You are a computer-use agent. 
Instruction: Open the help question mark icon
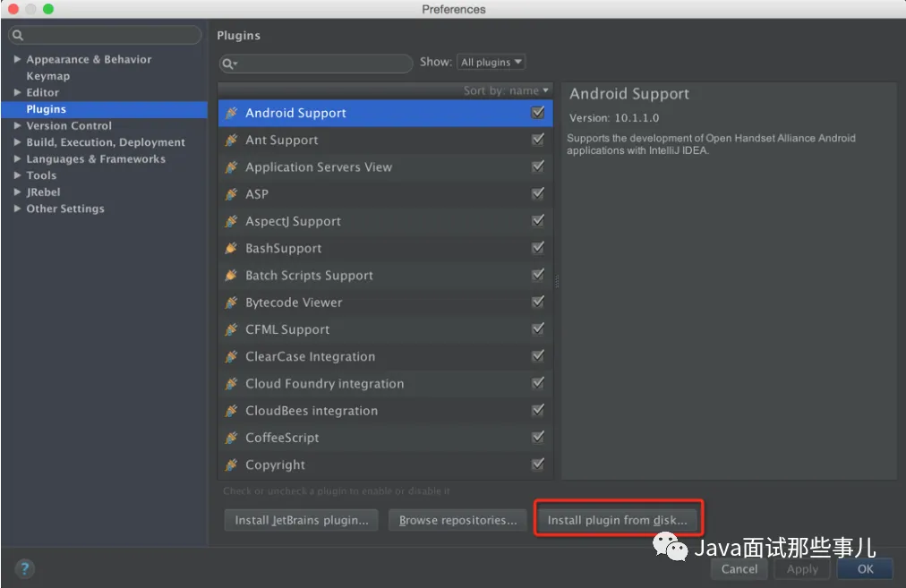click(x=24, y=569)
